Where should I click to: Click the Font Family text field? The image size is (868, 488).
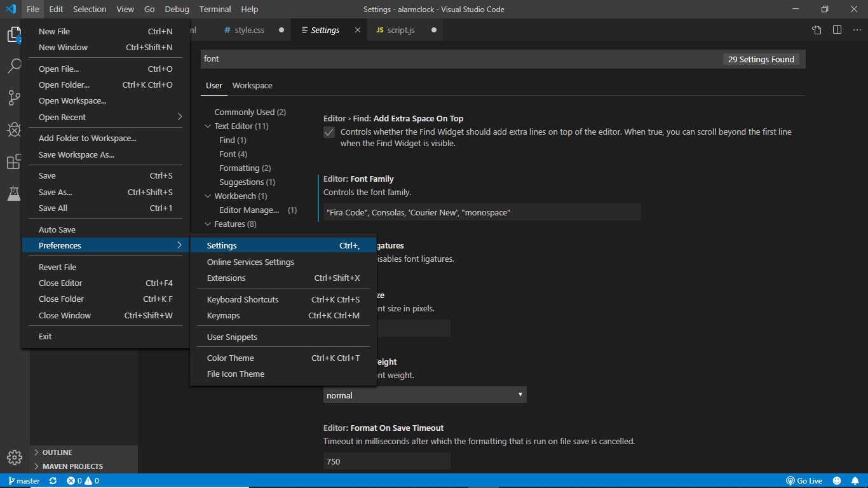482,213
